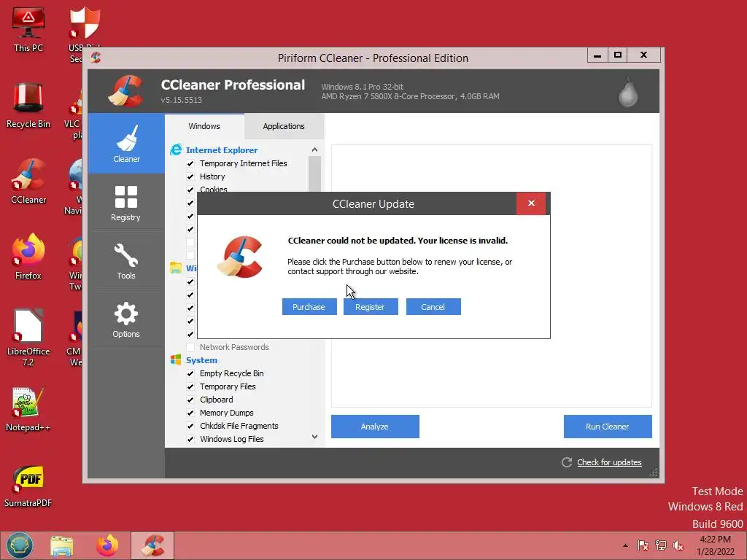Show hidden tray icons arrow
The height and width of the screenshot is (560, 747).
coord(625,545)
